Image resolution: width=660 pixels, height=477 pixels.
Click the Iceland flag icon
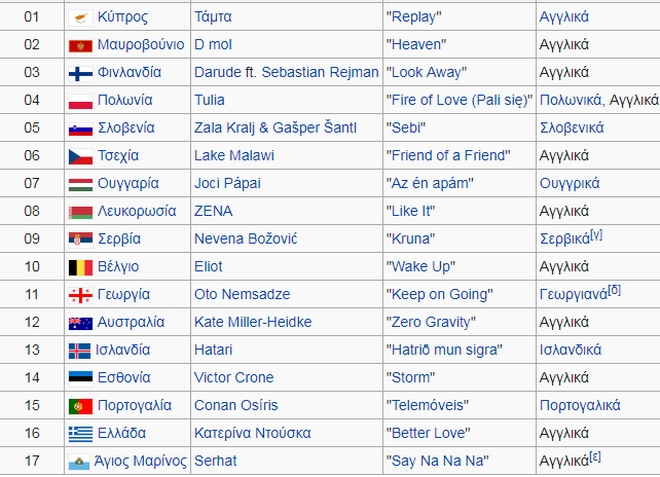[x=80, y=351]
